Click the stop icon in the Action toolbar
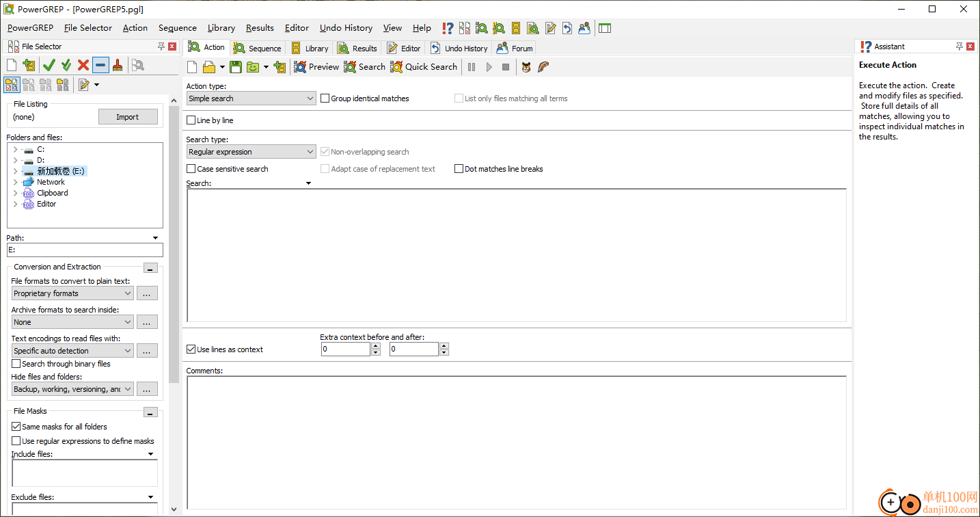 point(506,67)
